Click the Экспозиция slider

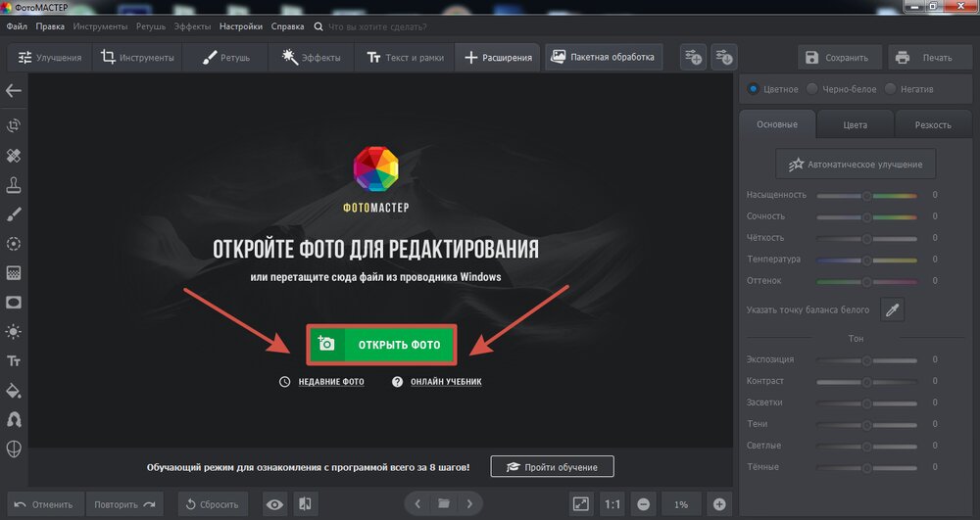click(867, 360)
